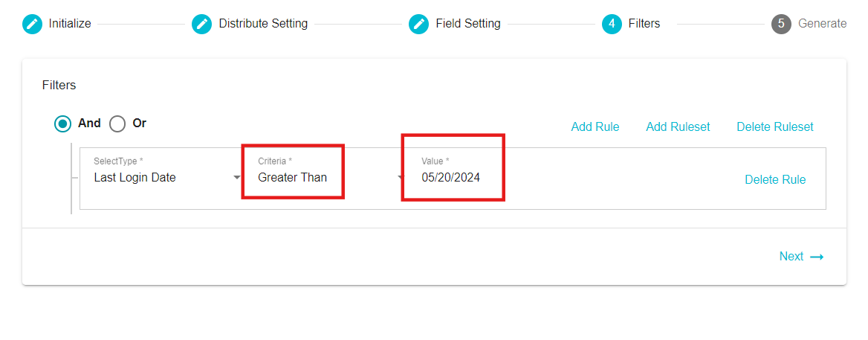The height and width of the screenshot is (340, 868).
Task: Click the Add Ruleset link
Action: tap(678, 126)
